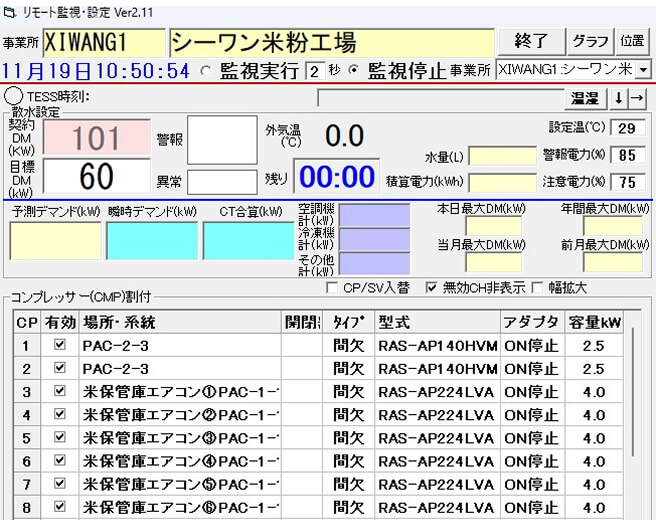Click the 温湿 button
This screenshot has width=656, height=520.
coord(584,98)
